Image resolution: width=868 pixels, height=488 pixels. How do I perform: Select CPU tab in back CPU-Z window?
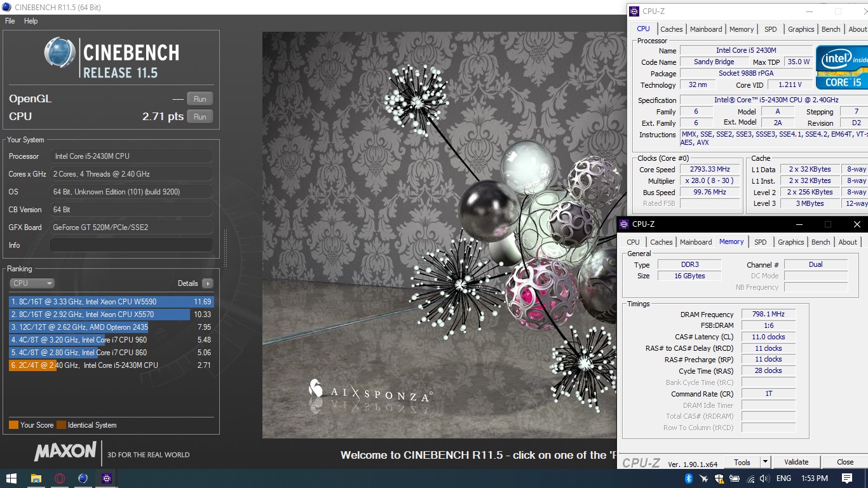[x=643, y=29]
